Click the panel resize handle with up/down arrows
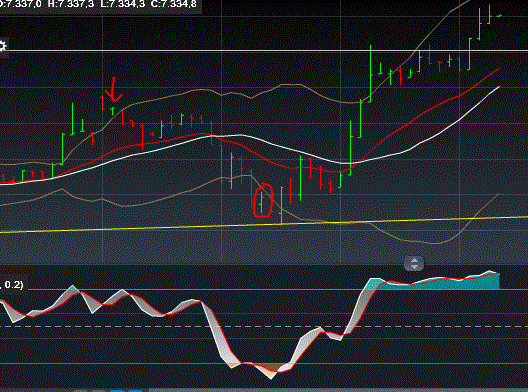The height and width of the screenshot is (392, 528). coord(414,263)
